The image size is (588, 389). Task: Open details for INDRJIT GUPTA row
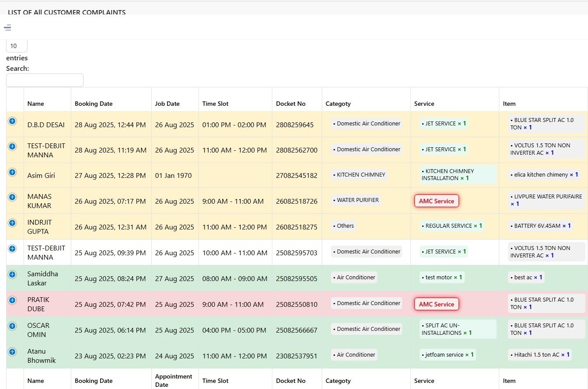pos(12,223)
